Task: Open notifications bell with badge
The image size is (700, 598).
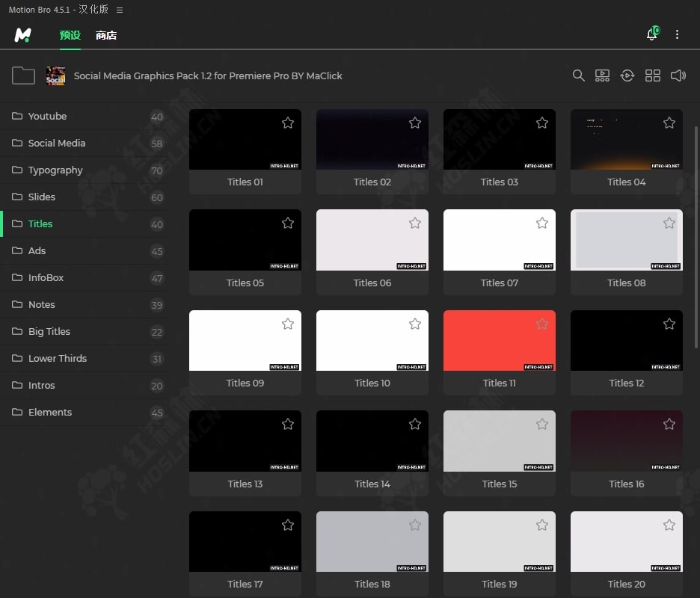Action: click(x=652, y=34)
